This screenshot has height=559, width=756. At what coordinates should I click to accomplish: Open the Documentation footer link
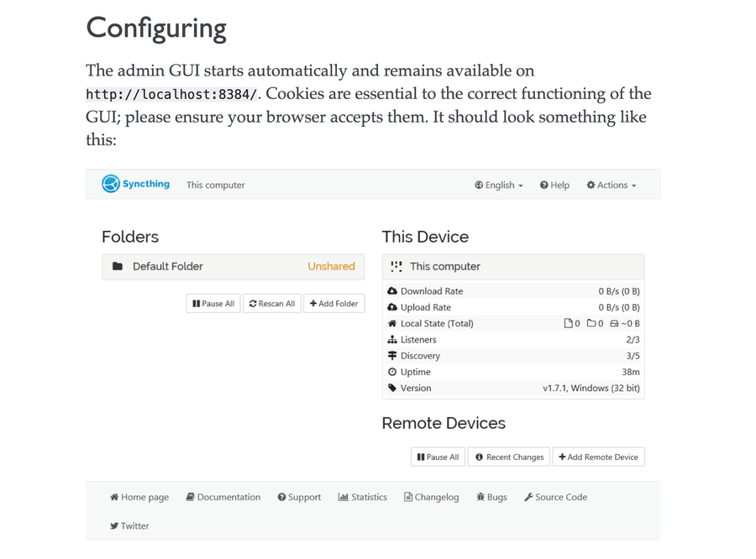pyautogui.click(x=223, y=497)
